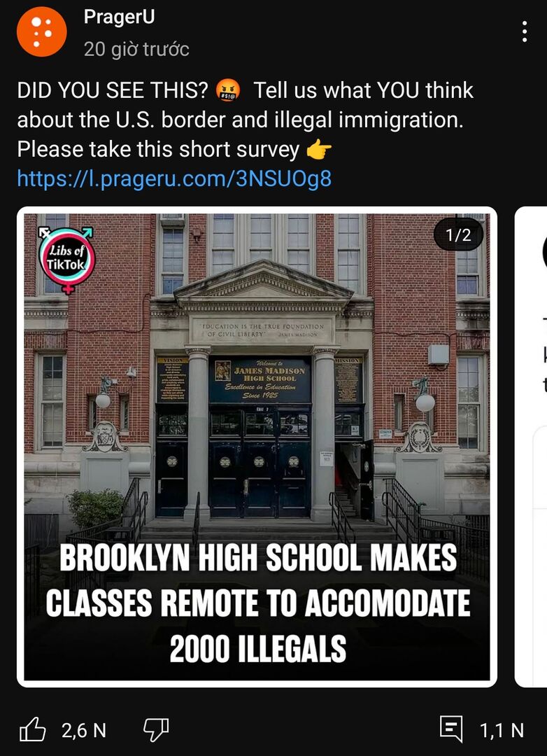Open the PragerU channel avatar
Viewport: 547px width, 756px height.
[41, 31]
